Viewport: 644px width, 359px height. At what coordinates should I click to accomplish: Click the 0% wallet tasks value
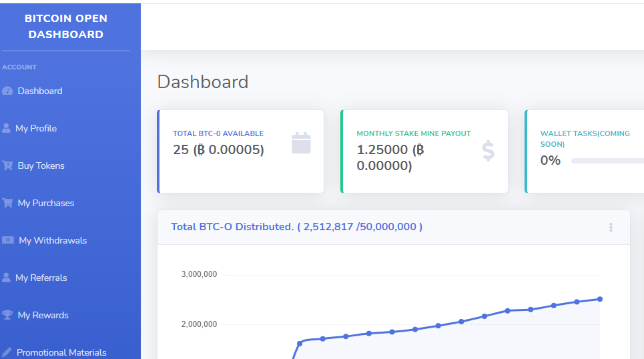point(551,160)
